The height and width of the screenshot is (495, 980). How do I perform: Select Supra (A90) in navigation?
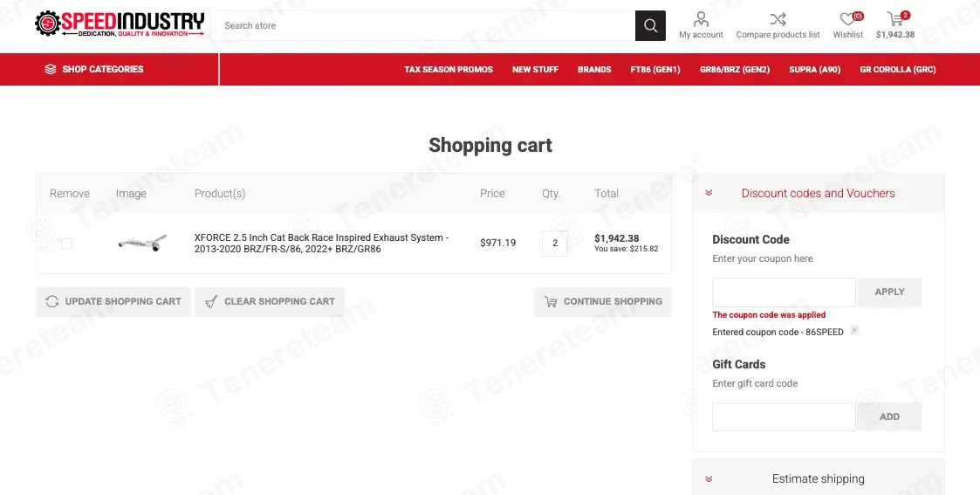pos(814,69)
